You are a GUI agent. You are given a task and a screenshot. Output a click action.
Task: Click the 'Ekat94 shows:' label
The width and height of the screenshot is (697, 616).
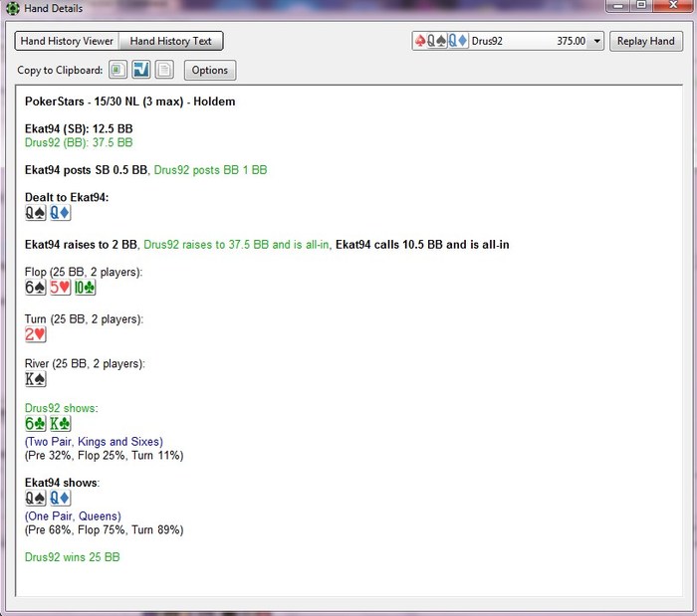pyautogui.click(x=62, y=483)
